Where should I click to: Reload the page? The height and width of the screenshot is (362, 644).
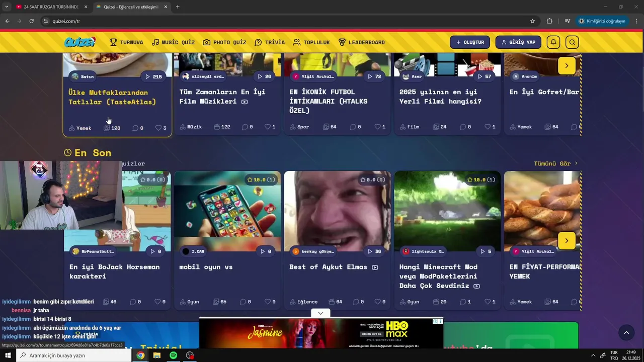click(31, 21)
